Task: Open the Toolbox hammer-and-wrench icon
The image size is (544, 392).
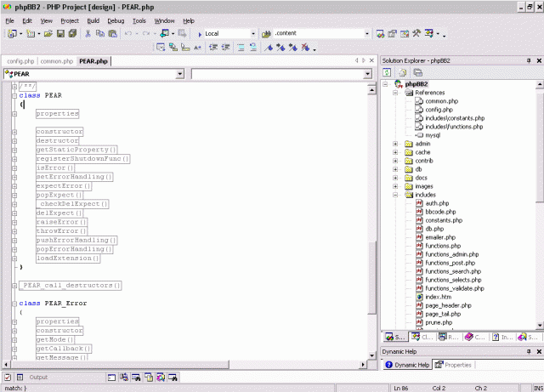Action: 416,34
